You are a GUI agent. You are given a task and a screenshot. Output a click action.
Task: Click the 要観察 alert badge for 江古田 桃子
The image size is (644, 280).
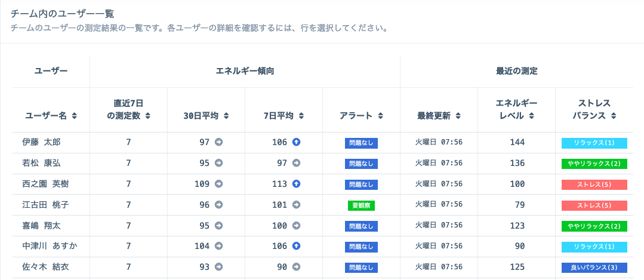[361, 205]
